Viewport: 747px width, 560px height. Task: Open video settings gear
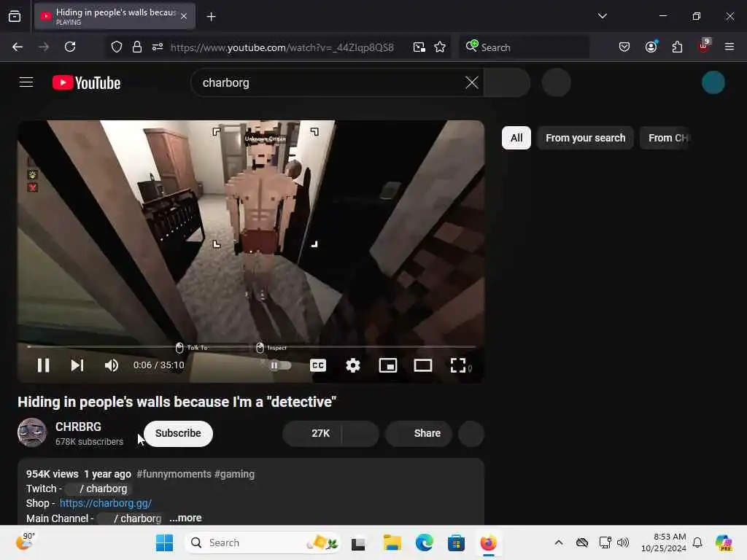point(352,365)
